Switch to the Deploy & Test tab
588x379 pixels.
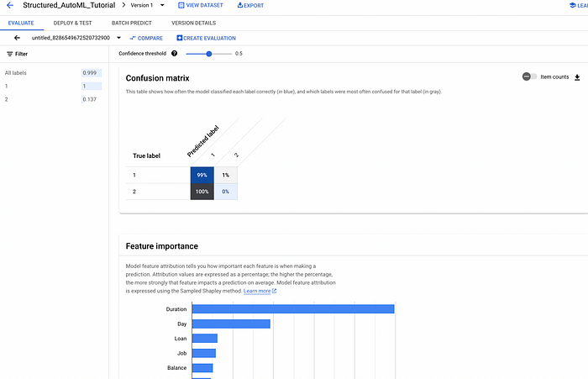[x=73, y=23]
